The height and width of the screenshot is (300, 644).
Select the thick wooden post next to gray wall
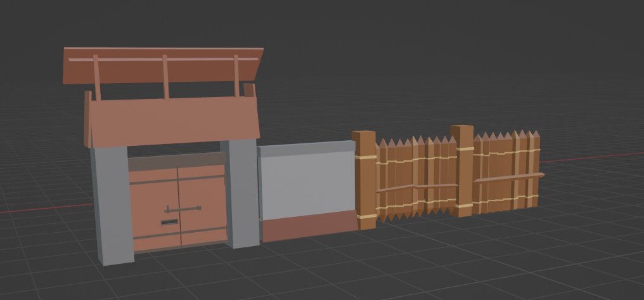tap(364, 180)
